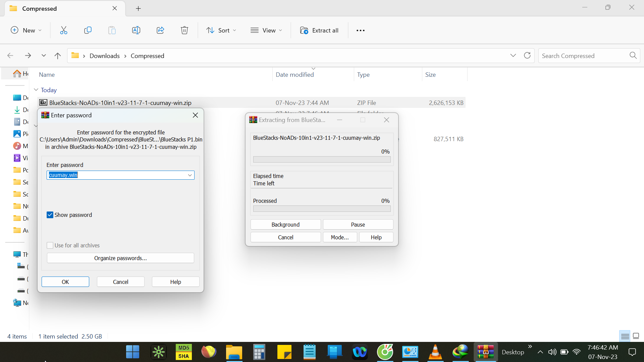Click Organize passwords button
This screenshot has height=362, width=644.
120,258
